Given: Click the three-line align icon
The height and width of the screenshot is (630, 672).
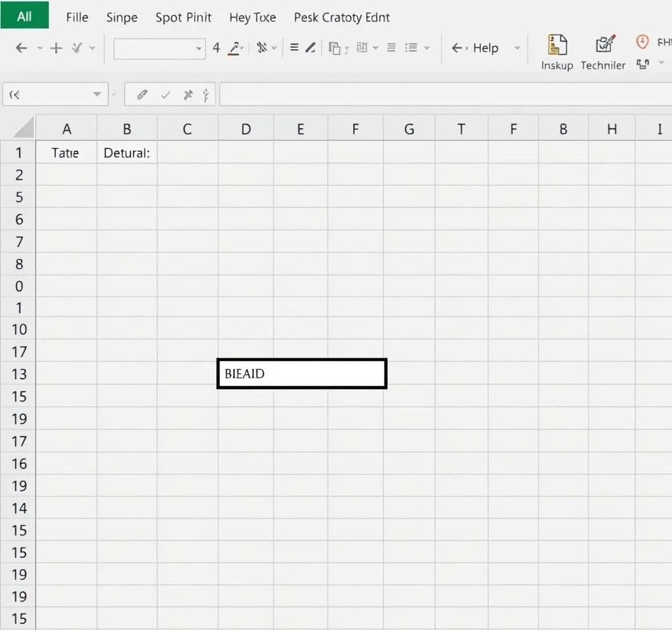Looking at the screenshot, I should 294,47.
